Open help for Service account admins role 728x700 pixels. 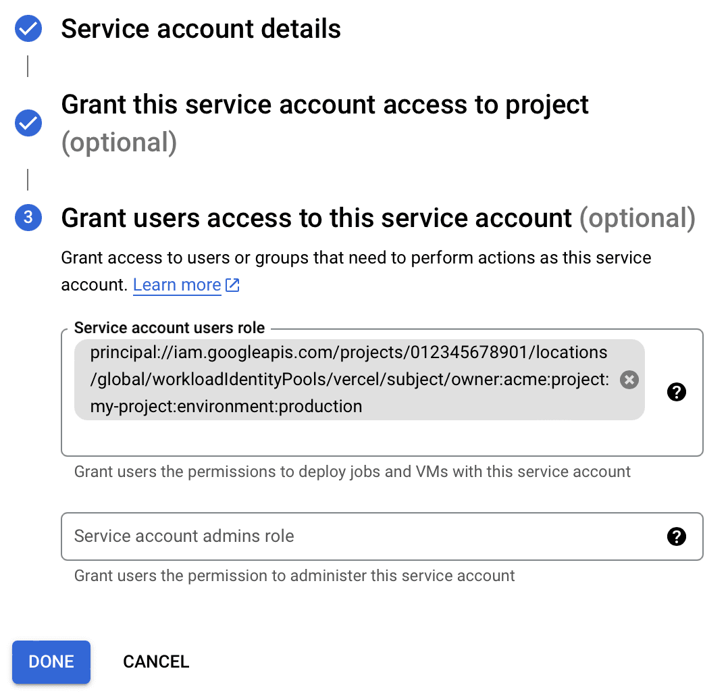(676, 536)
